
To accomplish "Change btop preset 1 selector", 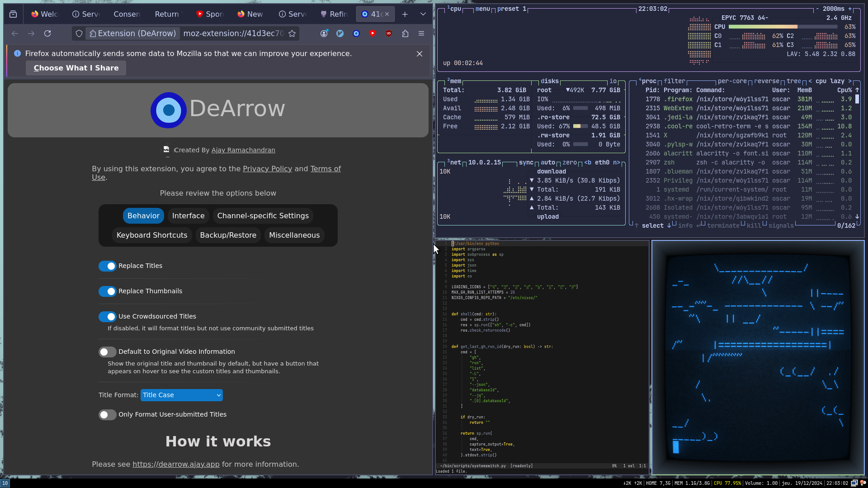I will pyautogui.click(x=511, y=9).
